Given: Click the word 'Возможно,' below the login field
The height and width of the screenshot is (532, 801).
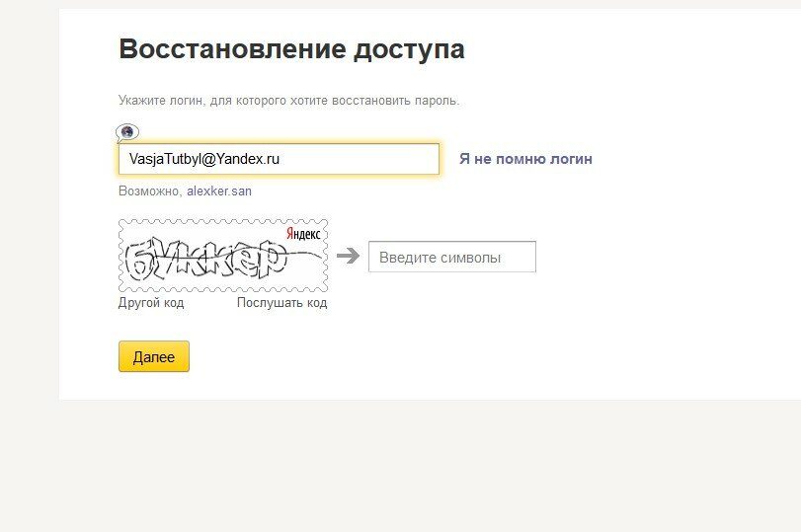Looking at the screenshot, I should click(150, 190).
